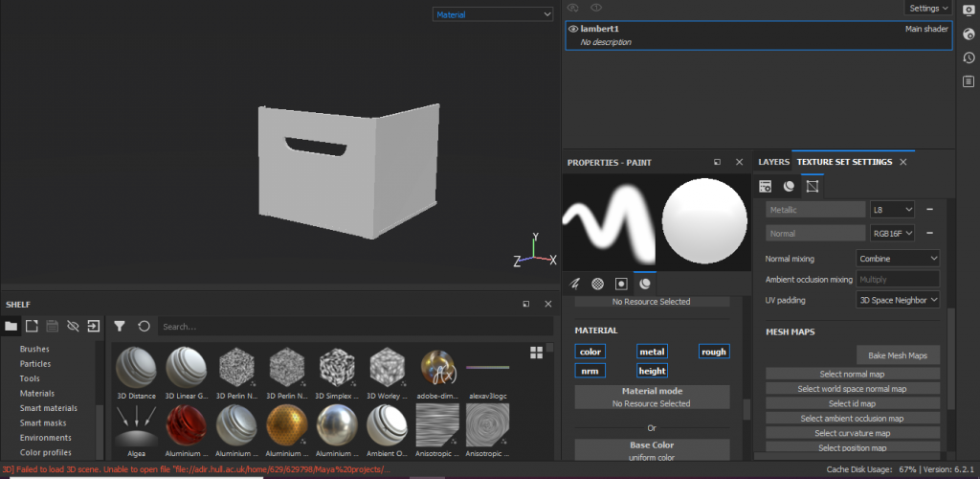Select Smart materials in Shelf categories
Viewport: 980px width, 479px height.
pos(49,408)
